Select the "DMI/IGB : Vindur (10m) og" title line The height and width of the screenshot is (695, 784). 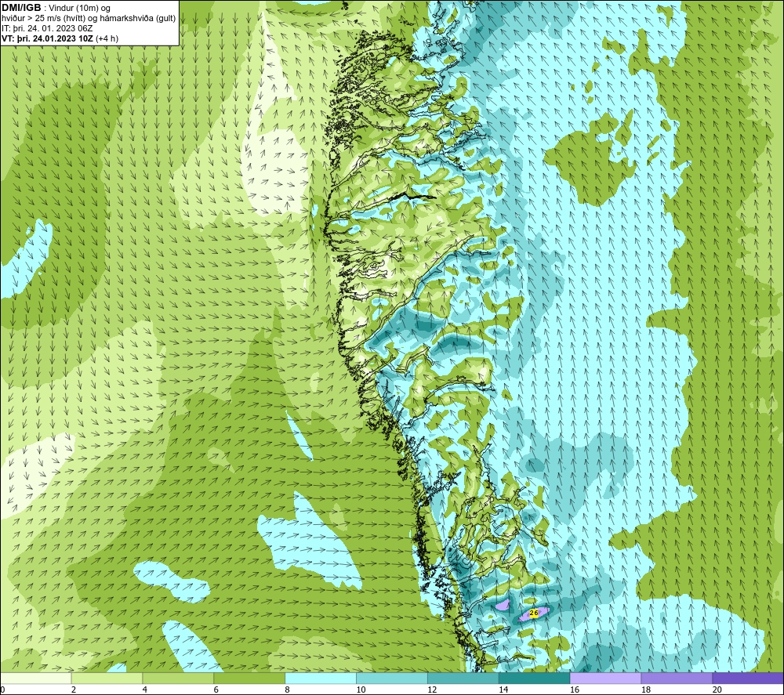(x=56, y=8)
